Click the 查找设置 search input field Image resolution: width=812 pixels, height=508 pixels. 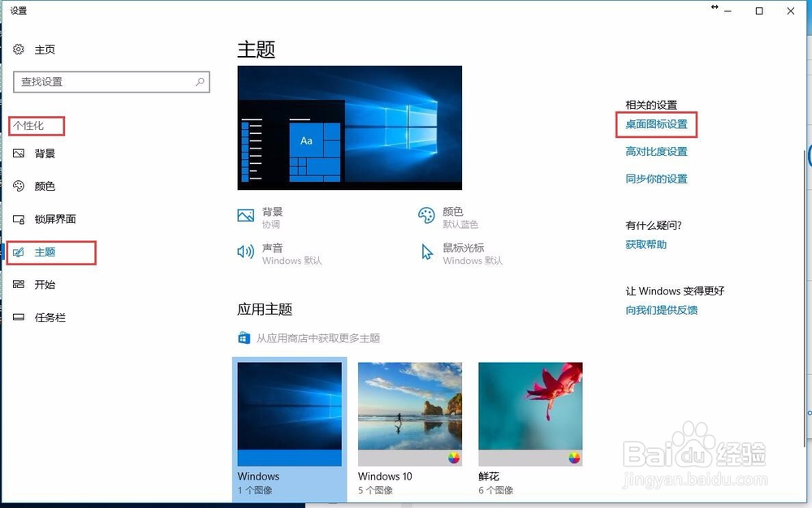tap(106, 82)
